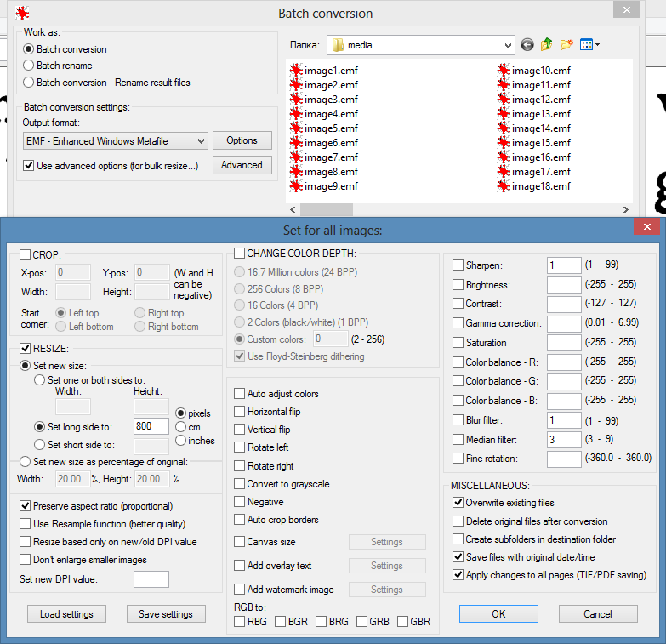Click Save settings button
This screenshot has height=644, width=666.
click(x=166, y=614)
